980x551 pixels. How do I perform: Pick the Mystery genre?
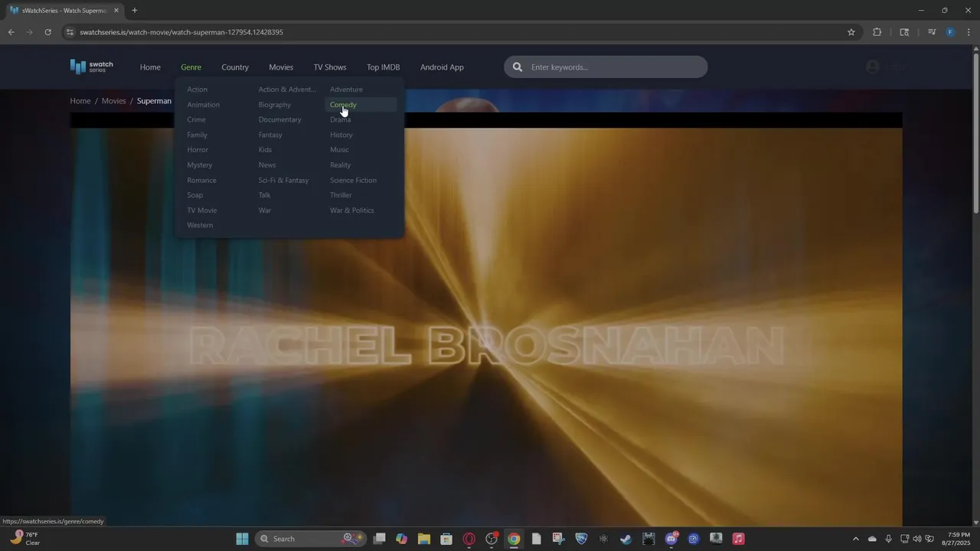click(x=199, y=165)
